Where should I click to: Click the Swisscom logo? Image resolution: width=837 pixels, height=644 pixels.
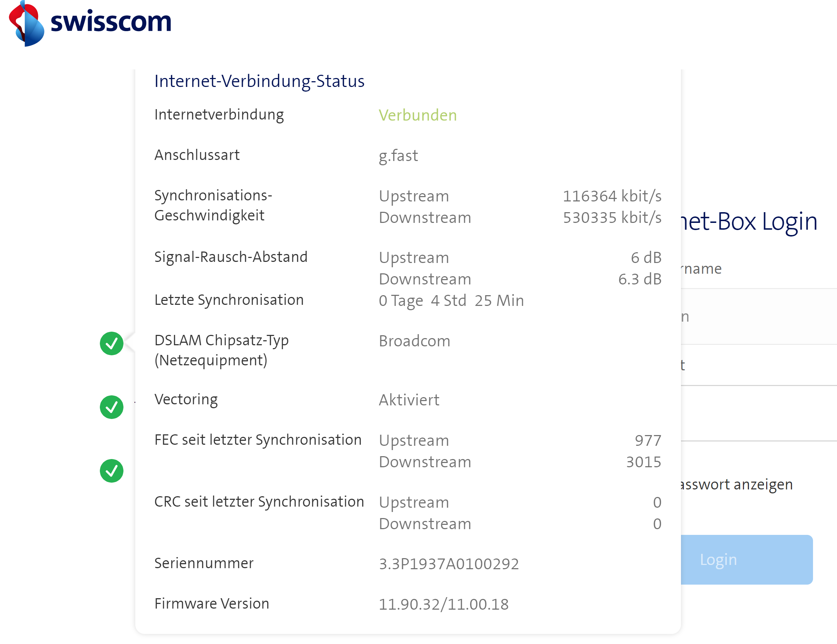coord(90,23)
